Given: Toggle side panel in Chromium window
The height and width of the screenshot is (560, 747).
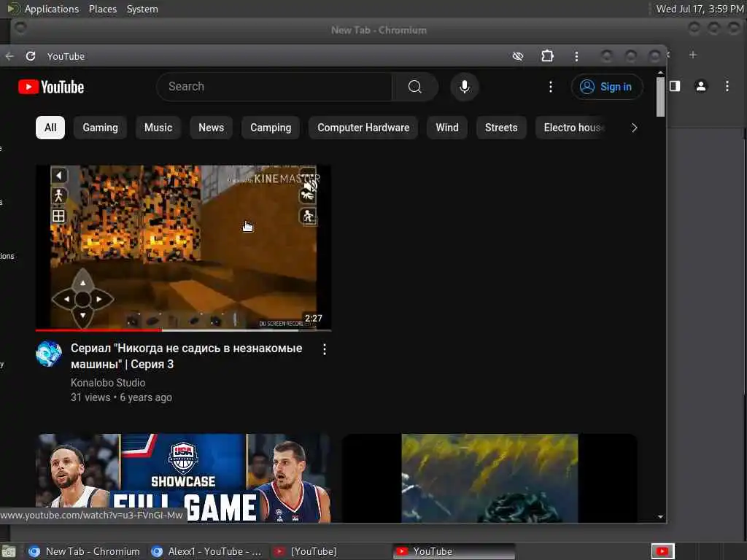Looking at the screenshot, I should point(675,86).
